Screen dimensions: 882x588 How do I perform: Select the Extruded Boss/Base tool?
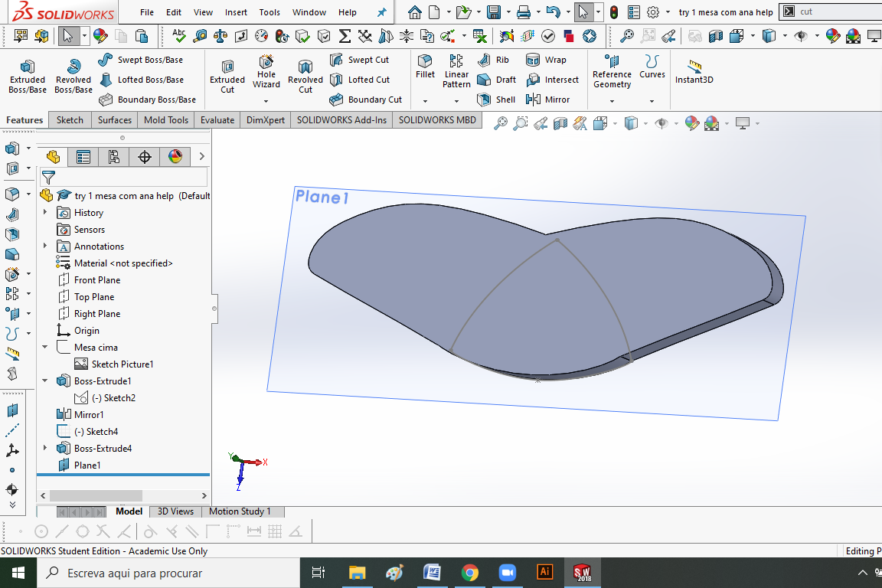27,73
